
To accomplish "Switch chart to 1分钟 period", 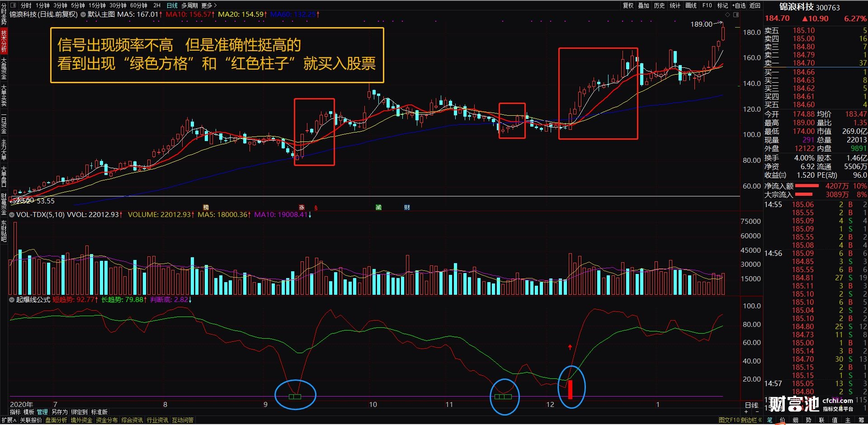I will (43, 5).
